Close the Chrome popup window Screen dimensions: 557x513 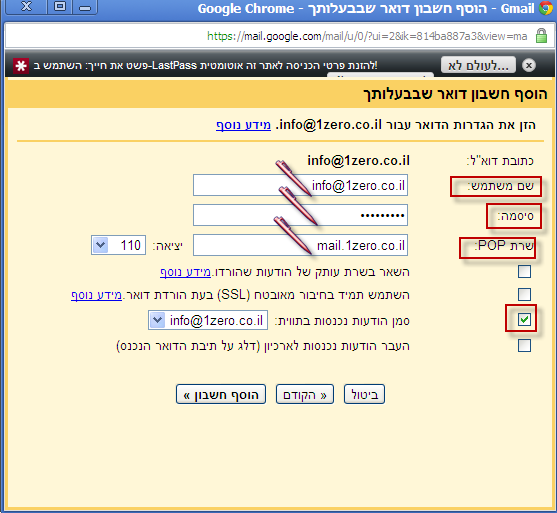click(x=27, y=7)
